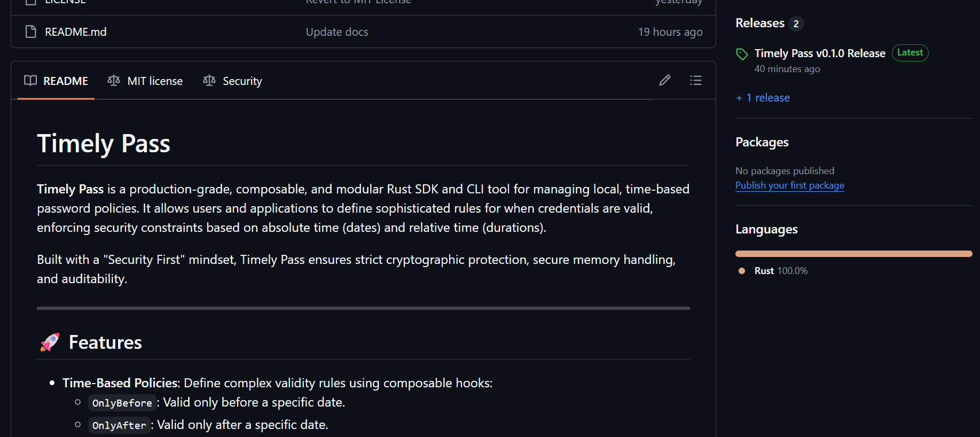
Task: Click the rocket emoji near Features
Action: tap(50, 342)
